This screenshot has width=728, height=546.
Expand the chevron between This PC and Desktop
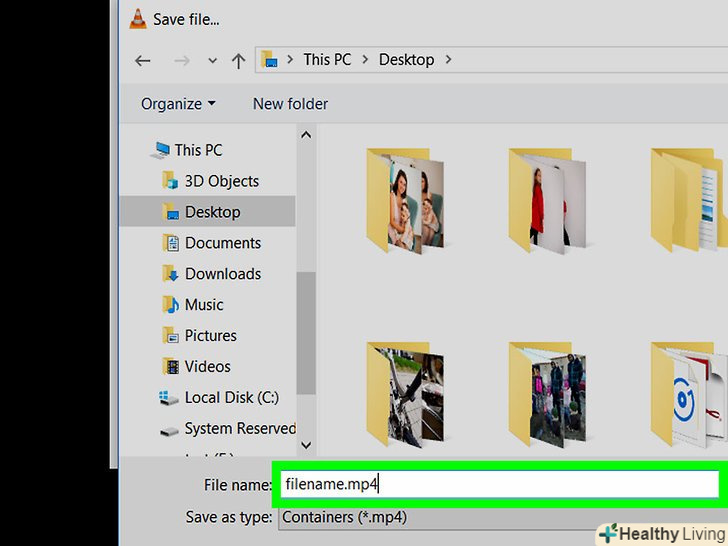click(365, 59)
